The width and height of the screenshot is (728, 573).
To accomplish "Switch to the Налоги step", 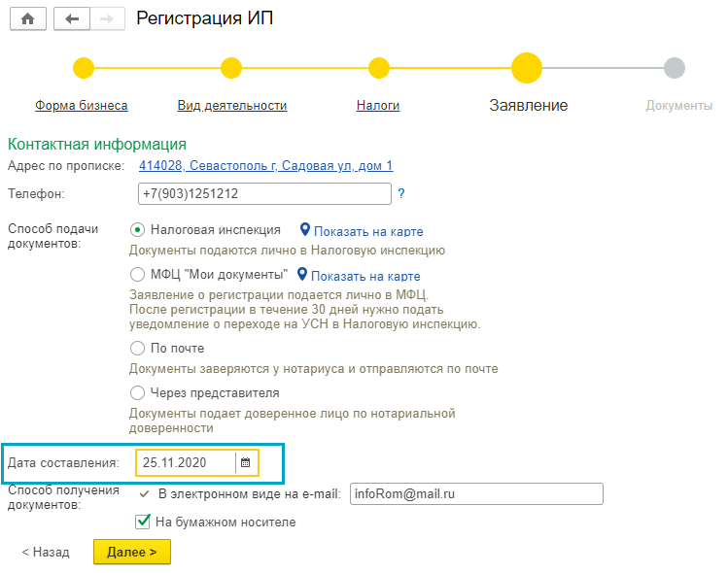I will click(378, 106).
